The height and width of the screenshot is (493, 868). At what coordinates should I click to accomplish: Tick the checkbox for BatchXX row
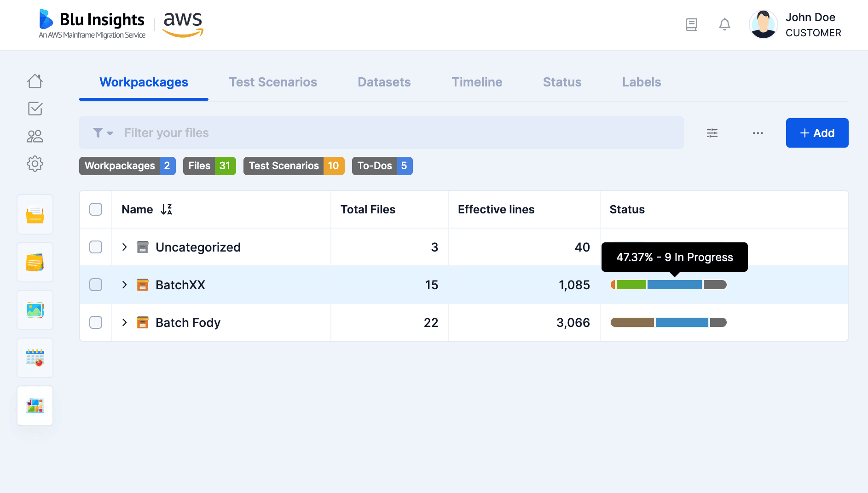[96, 285]
